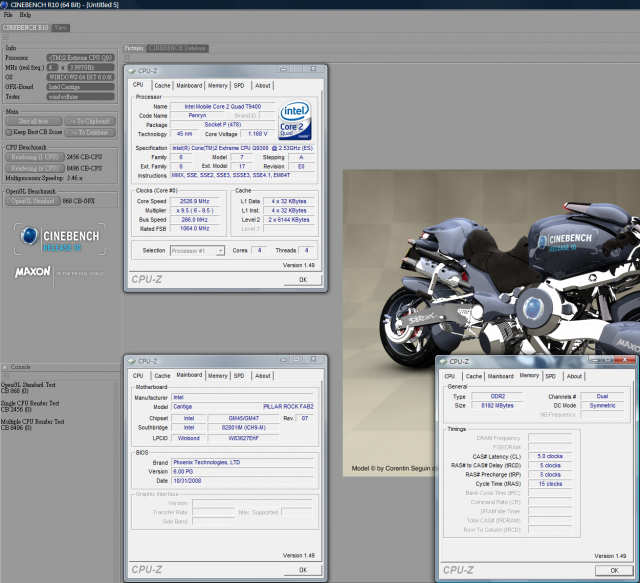Image resolution: width=640 pixels, height=583 pixels.
Task: Click the 8192 MBytes size value
Action: [x=497, y=405]
